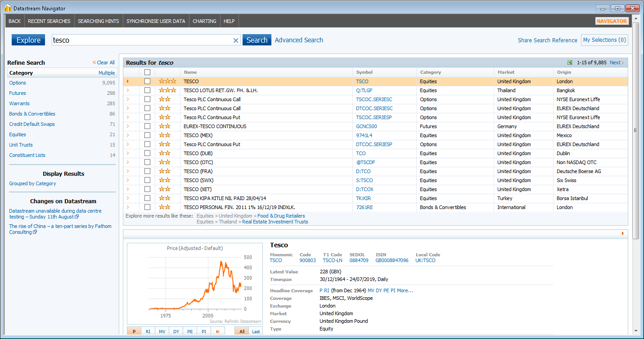Collapse the selected TESCO London row arrow

click(128, 81)
